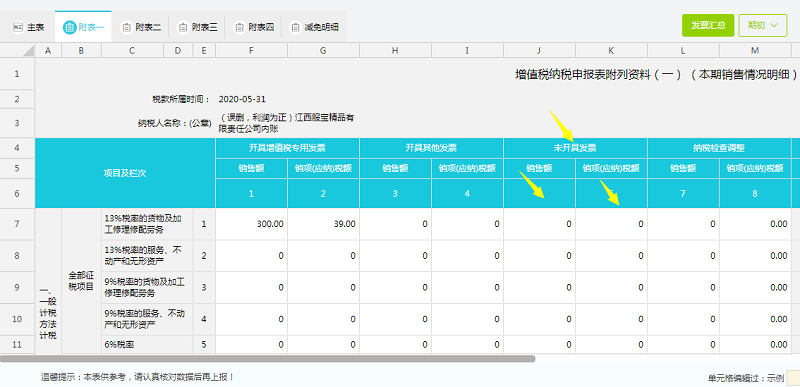
Task: Click the 未开具发票 header
Action: tap(576, 148)
